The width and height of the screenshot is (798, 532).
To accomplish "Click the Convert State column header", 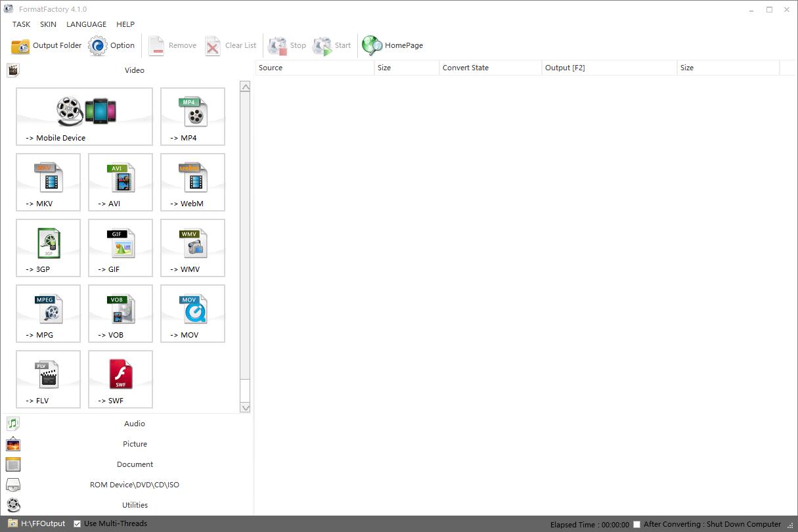I will (x=465, y=68).
